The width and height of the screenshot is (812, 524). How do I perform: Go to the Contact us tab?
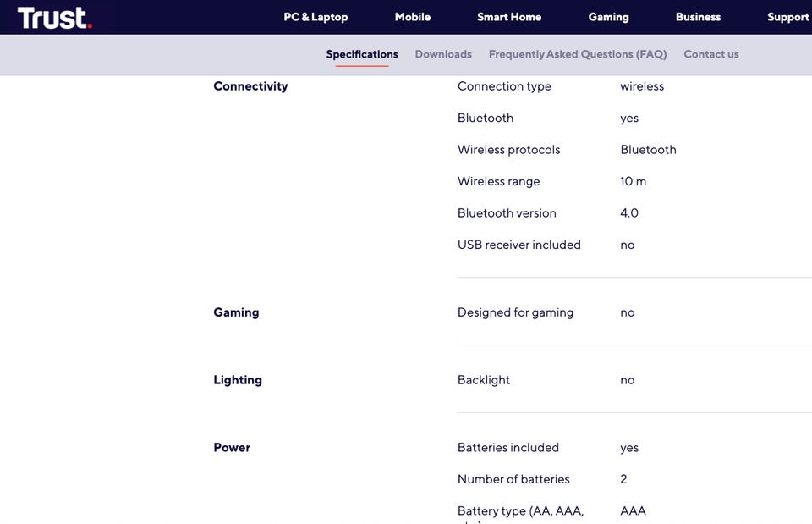(x=710, y=54)
